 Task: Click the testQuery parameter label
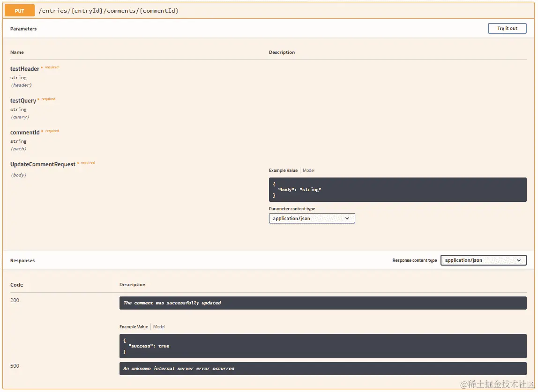click(x=23, y=100)
